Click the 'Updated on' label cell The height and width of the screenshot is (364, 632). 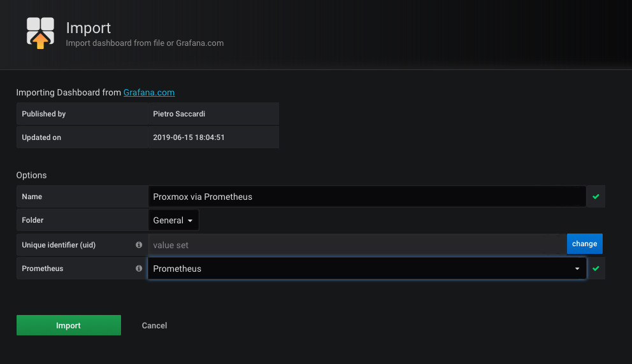[82, 137]
